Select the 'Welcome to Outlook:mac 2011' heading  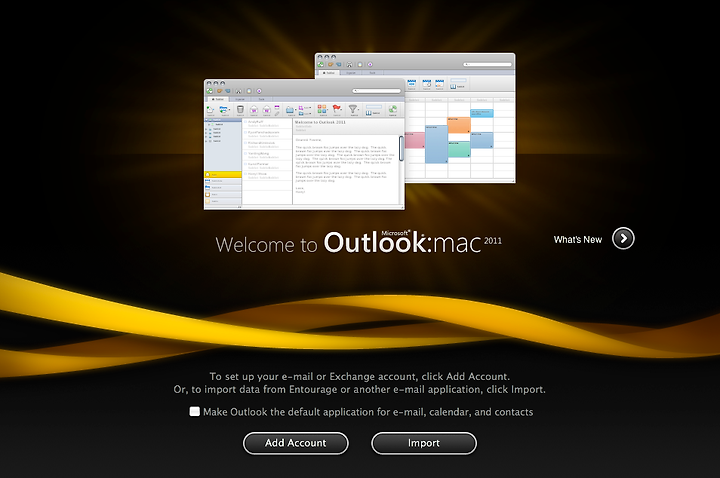[359, 243]
